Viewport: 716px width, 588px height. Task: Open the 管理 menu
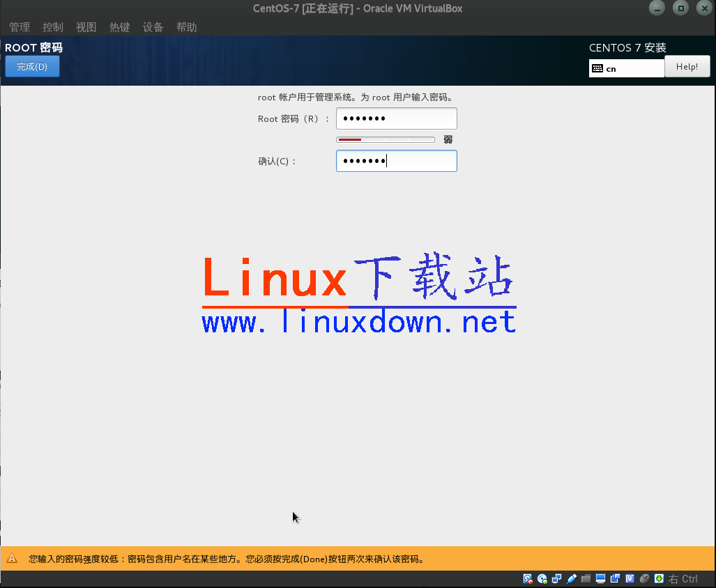[20, 27]
